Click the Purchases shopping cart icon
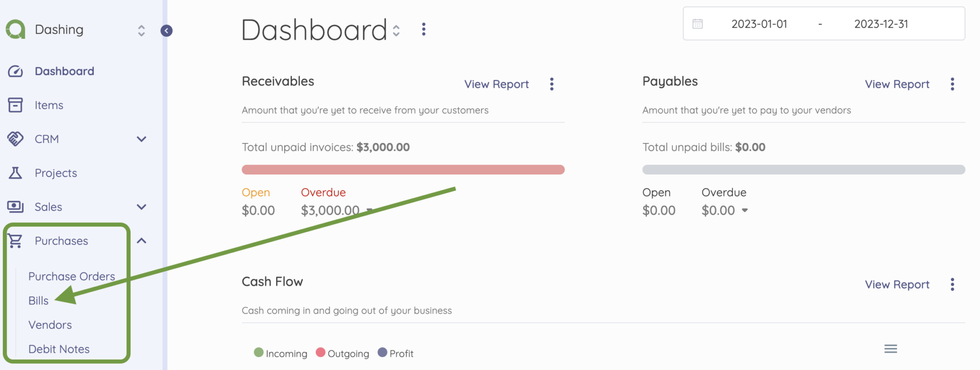 click(15, 241)
